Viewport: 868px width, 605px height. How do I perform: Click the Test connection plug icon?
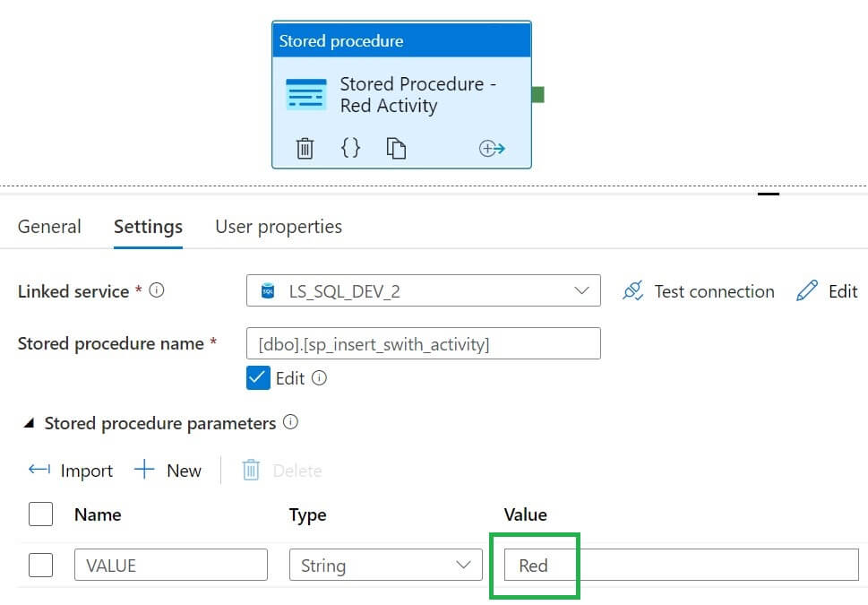[633, 291]
